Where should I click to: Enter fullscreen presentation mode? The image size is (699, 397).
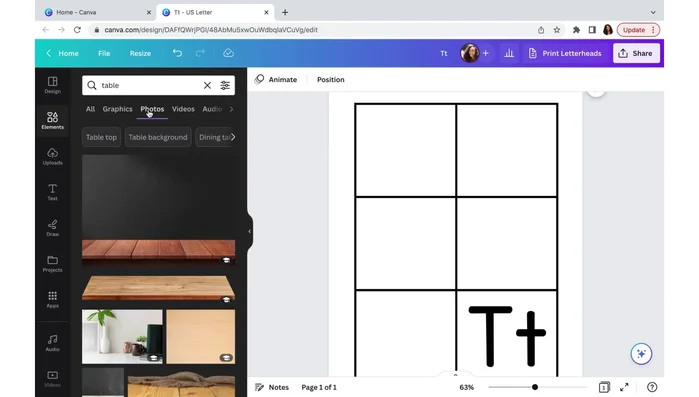click(x=624, y=387)
